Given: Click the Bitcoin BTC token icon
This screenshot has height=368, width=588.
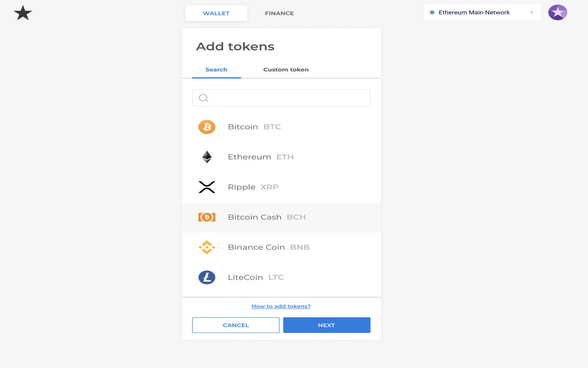Looking at the screenshot, I should pyautogui.click(x=207, y=126).
